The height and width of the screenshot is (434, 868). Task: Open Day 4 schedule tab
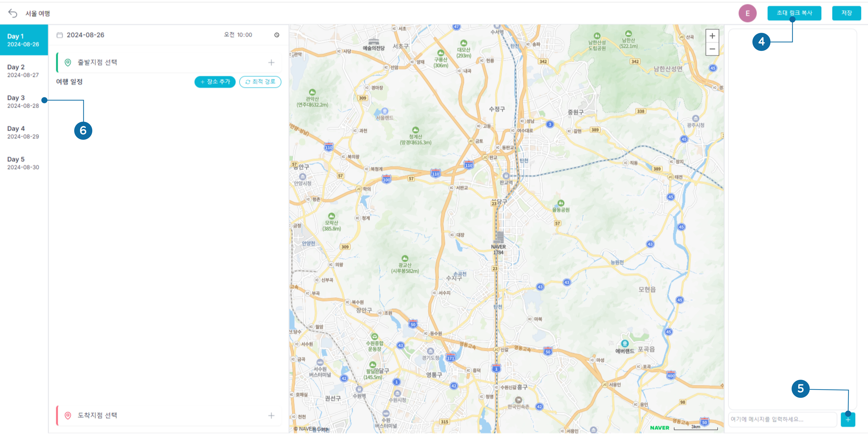(24, 132)
